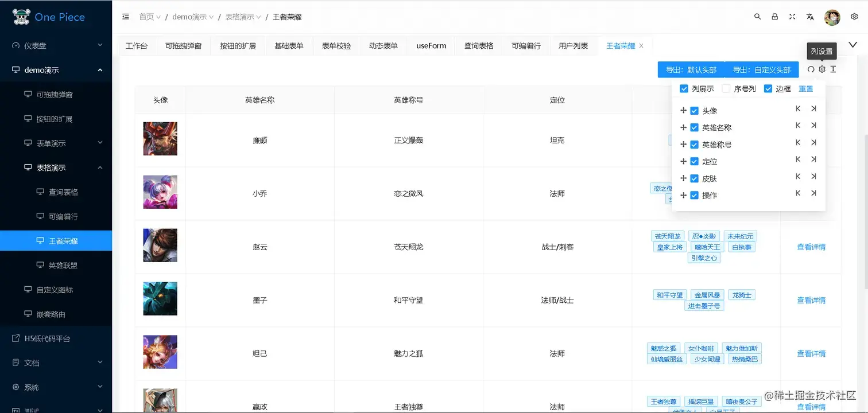The height and width of the screenshot is (413, 868).
Task: Open the settings gear at top right
Action: [x=854, y=17]
